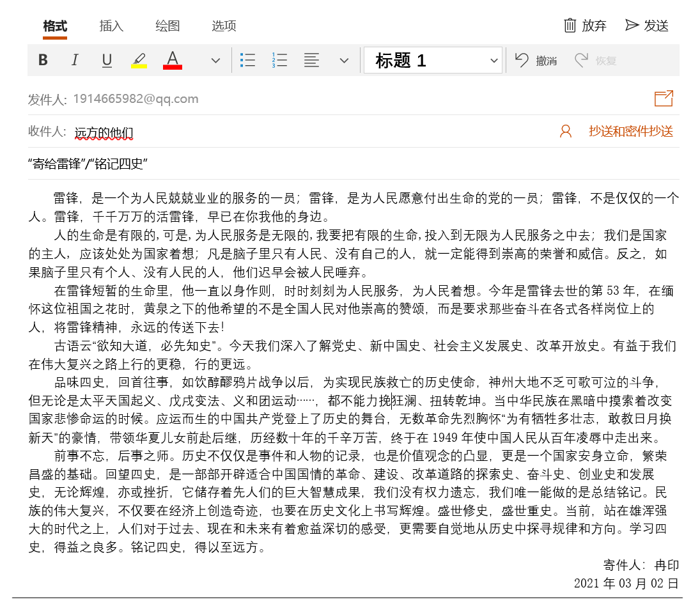Toggle italic formatting

tap(75, 61)
